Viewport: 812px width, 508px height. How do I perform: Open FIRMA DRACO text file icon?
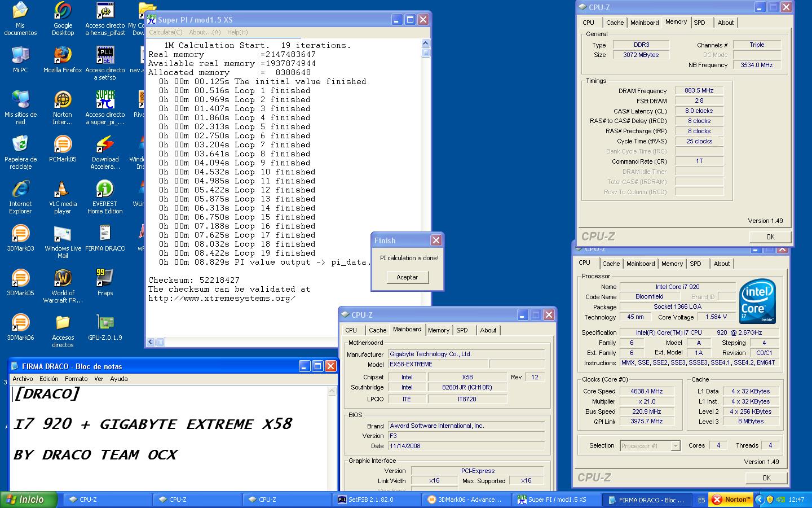tap(105, 238)
